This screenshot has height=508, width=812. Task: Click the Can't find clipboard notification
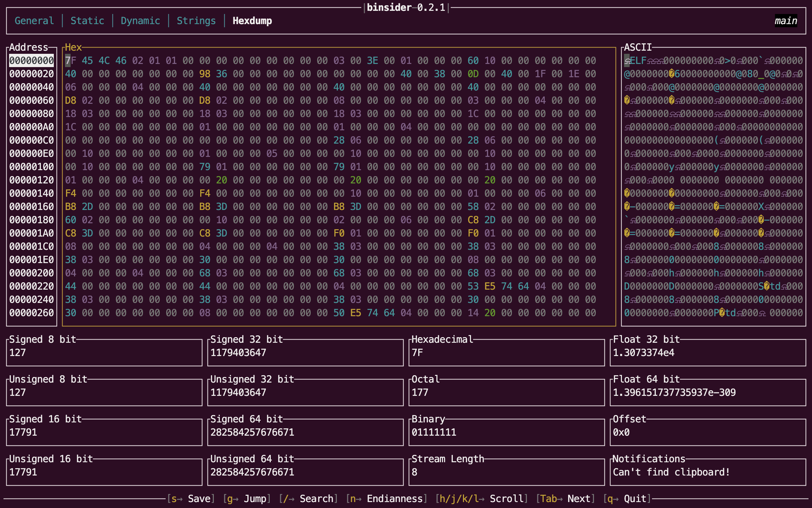671,472
